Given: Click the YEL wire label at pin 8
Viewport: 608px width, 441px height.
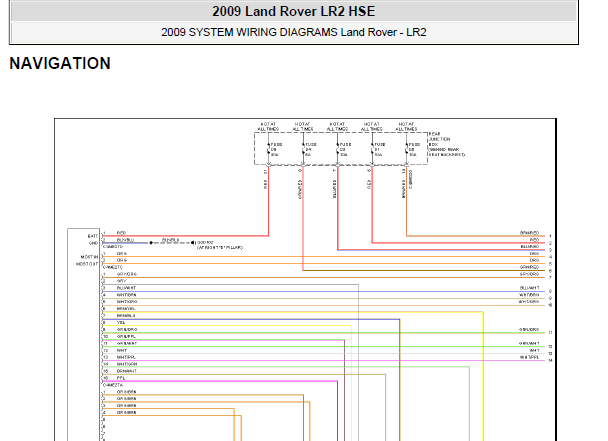Looking at the screenshot, I should (121, 322).
